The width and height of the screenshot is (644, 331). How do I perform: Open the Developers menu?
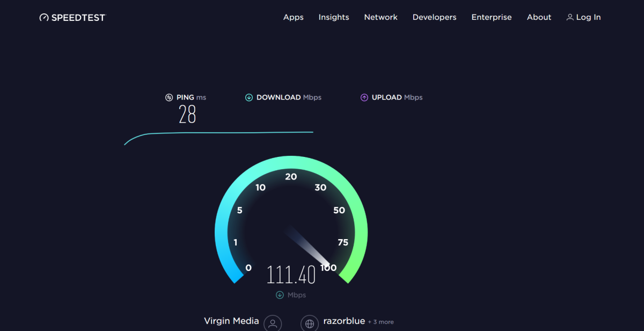(x=435, y=17)
